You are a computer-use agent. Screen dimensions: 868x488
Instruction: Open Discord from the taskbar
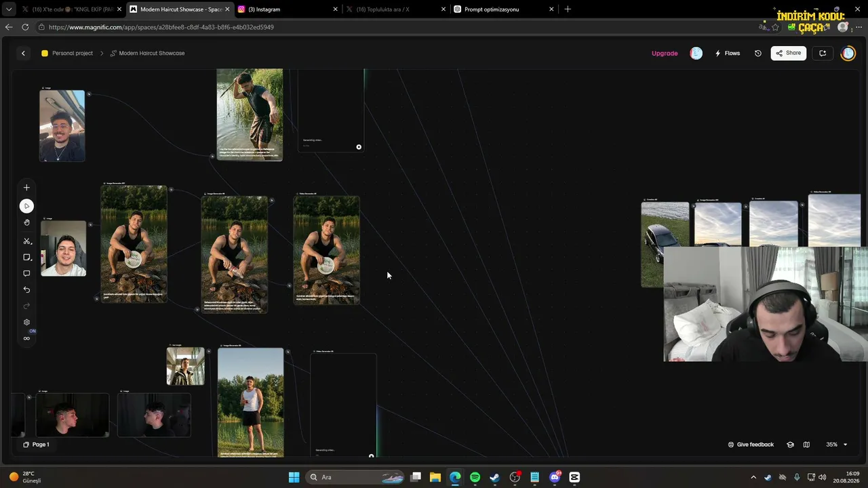click(555, 477)
